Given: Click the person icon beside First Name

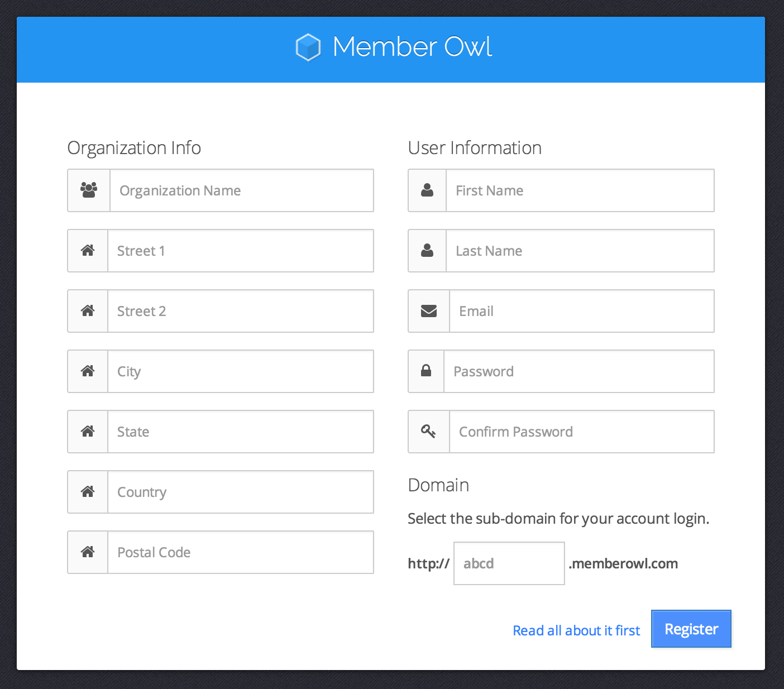Looking at the screenshot, I should 427,190.
